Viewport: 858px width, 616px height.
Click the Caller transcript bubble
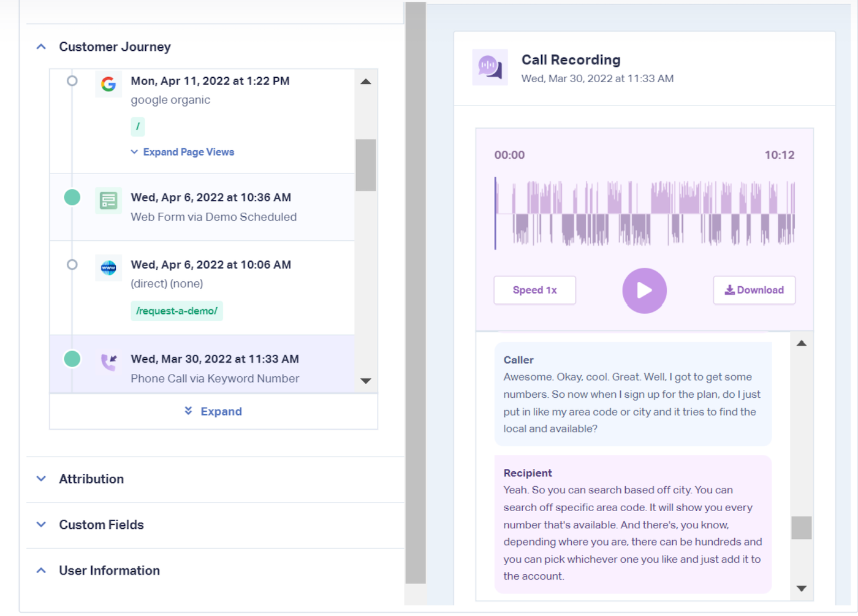coord(633,394)
